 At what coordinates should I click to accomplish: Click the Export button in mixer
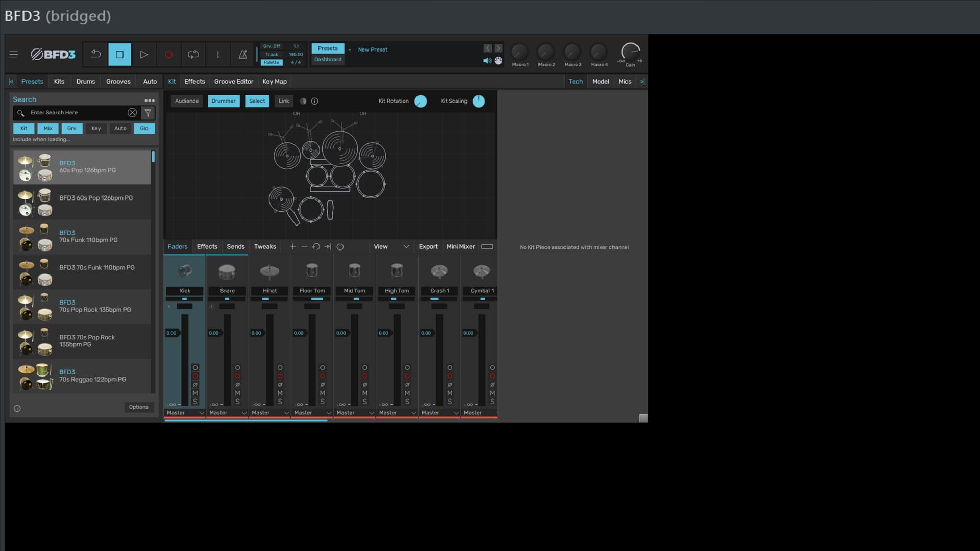point(428,247)
